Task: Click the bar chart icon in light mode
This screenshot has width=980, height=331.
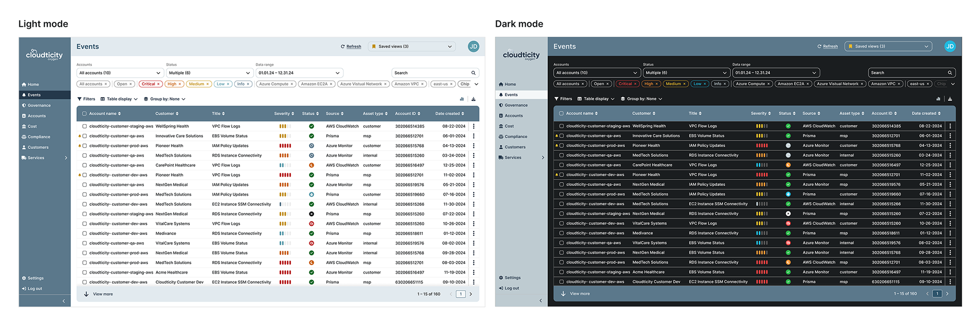Action: (462, 99)
